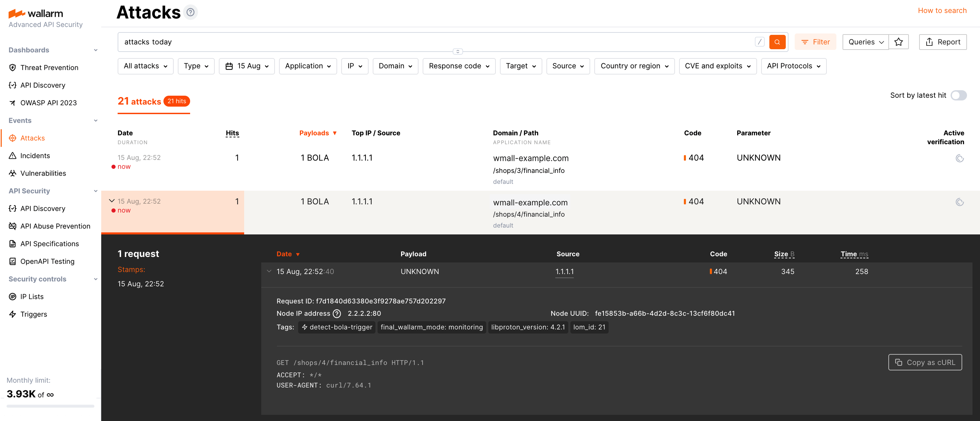Click the active verification icon on first attack row
This screenshot has height=421, width=980.
point(960,158)
